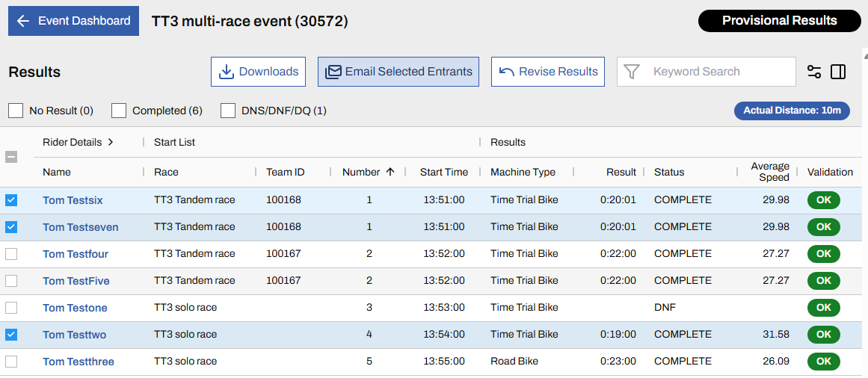Click the envelope icon for emailing entrants
Image resolution: width=868 pixels, height=378 pixels.
click(x=333, y=72)
